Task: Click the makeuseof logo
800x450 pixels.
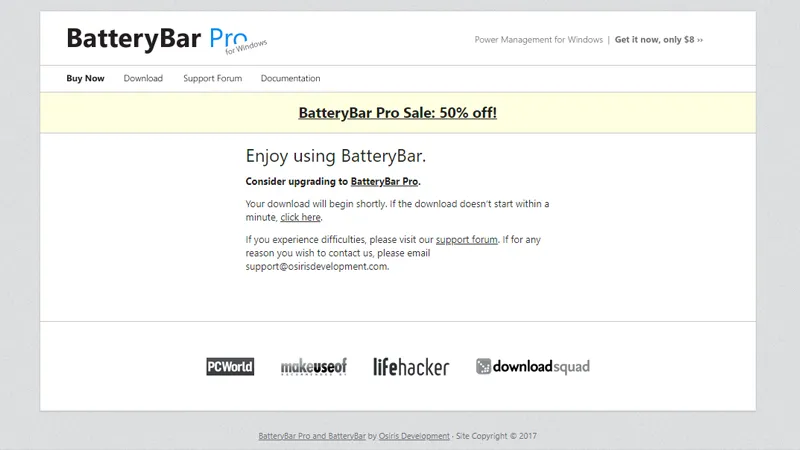Action: (x=313, y=367)
